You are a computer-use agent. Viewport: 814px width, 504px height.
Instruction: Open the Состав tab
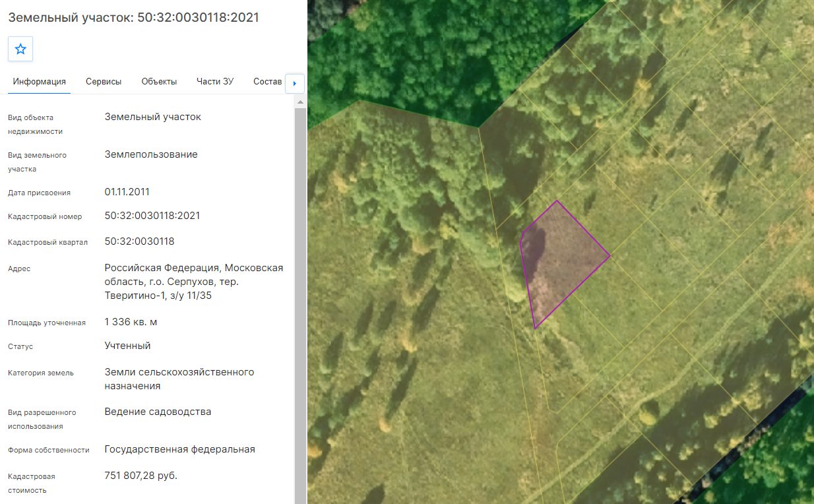tap(267, 82)
